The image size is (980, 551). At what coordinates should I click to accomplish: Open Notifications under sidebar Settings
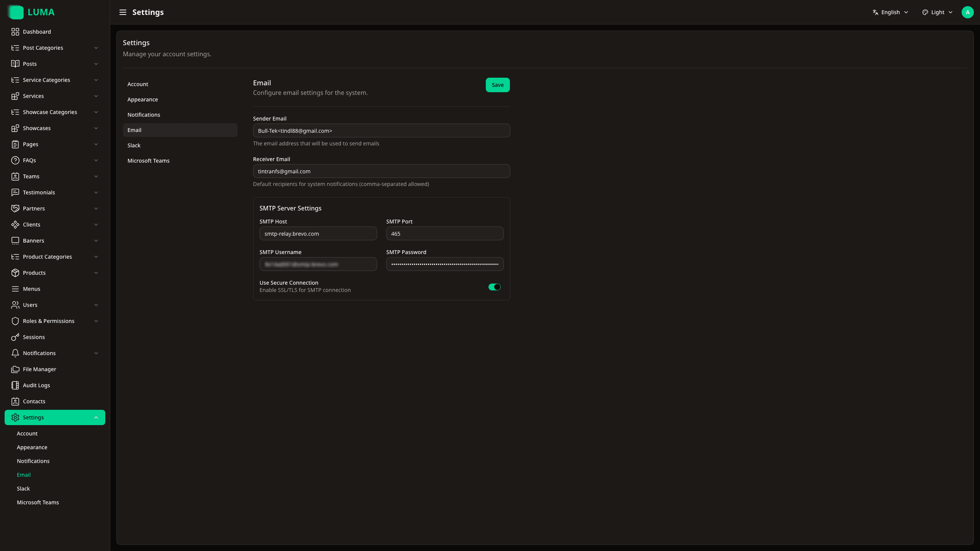coord(33,461)
